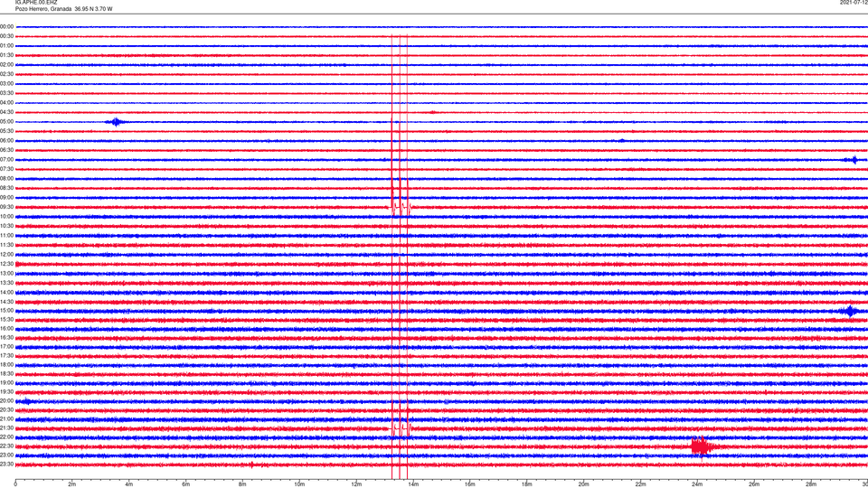Click the 20m tick label on time axis

click(x=583, y=484)
